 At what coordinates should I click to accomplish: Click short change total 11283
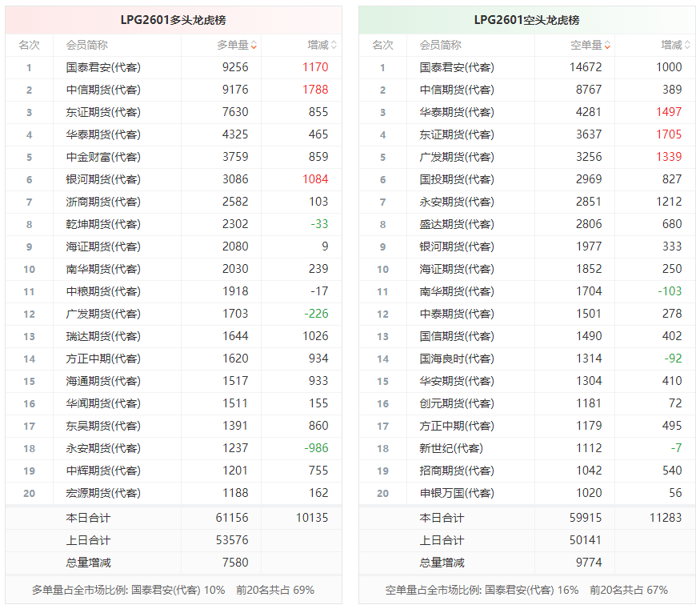pos(665,518)
